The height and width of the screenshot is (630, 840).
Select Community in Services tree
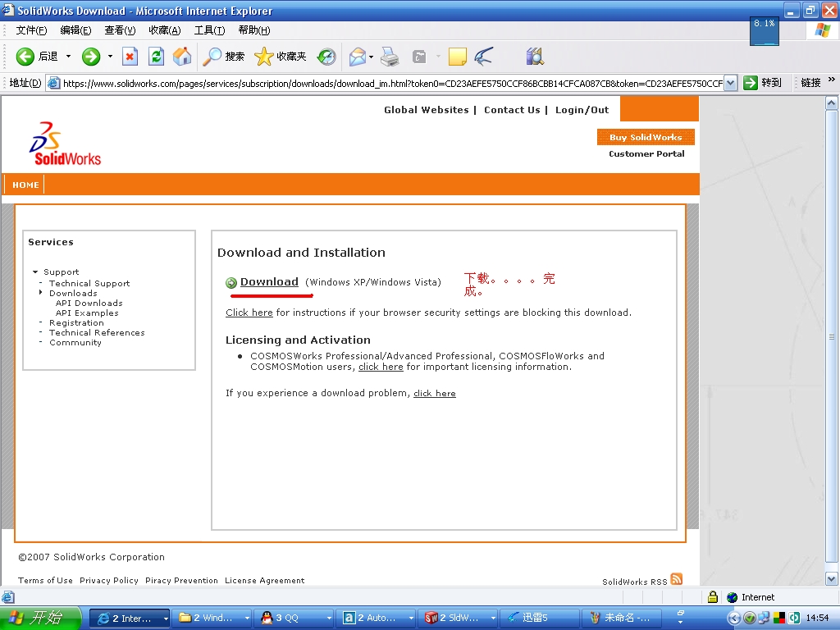[75, 342]
